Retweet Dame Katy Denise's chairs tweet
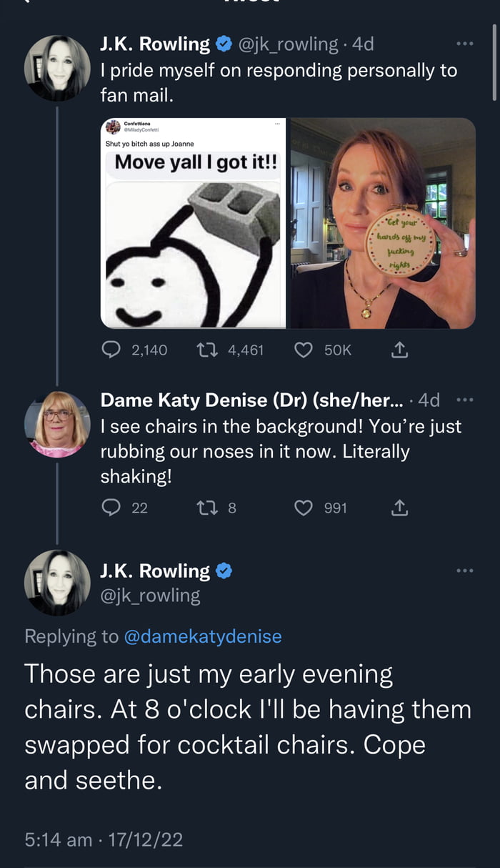The height and width of the screenshot is (868, 500). (207, 508)
